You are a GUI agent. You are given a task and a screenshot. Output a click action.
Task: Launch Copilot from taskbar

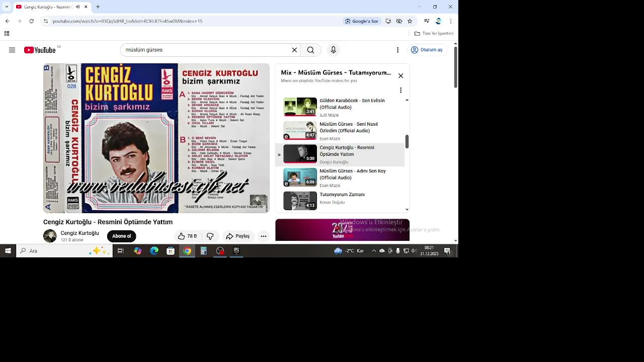coord(137,251)
